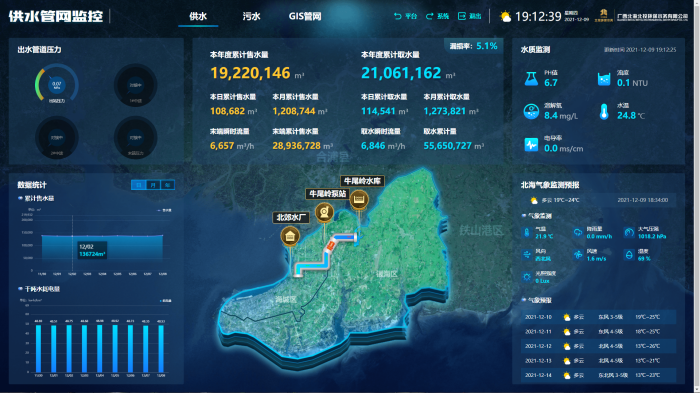700x393 pixels.
Task: Switch to the 供水 tab
Action: (x=198, y=17)
